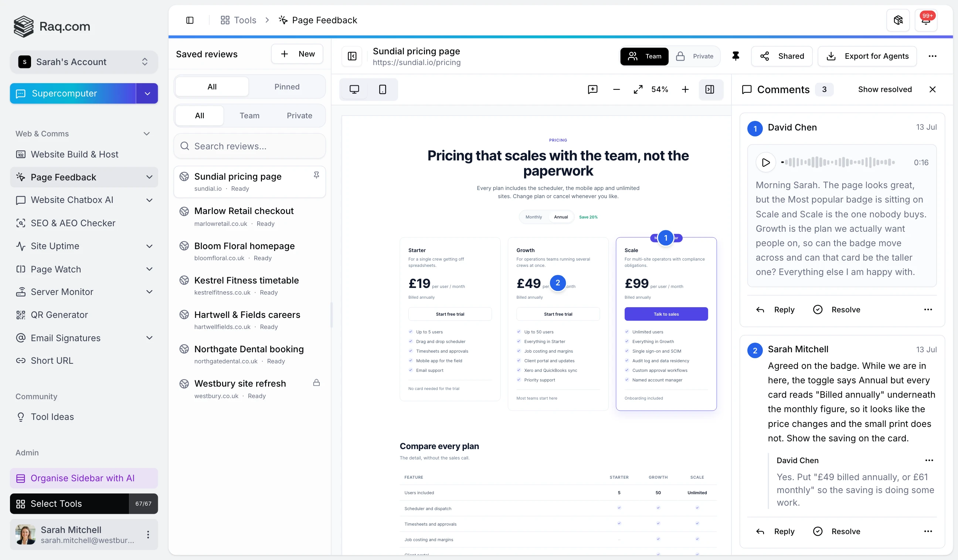This screenshot has height=560, width=958.
Task: Click Organise Sidebar with AI
Action: click(x=84, y=478)
